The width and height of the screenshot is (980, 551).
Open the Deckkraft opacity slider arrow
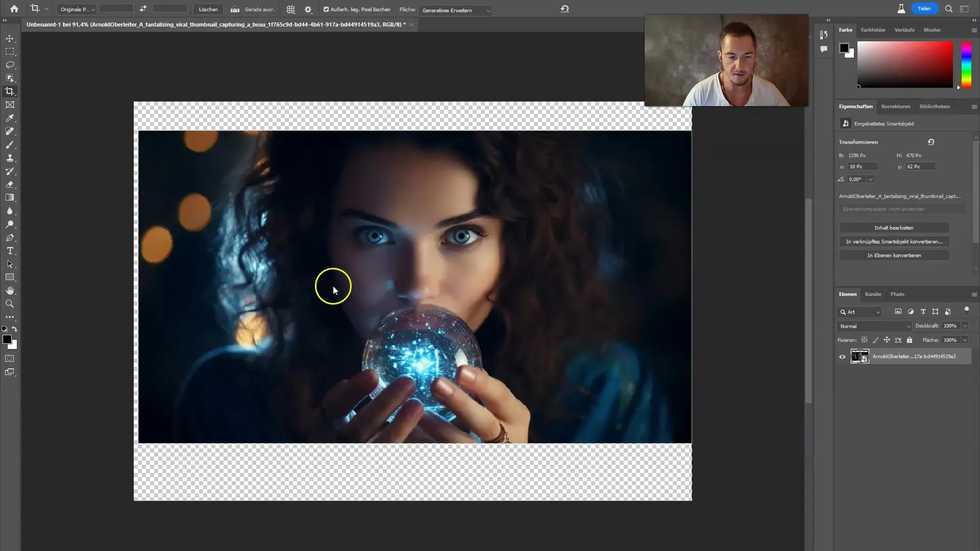pyautogui.click(x=965, y=325)
